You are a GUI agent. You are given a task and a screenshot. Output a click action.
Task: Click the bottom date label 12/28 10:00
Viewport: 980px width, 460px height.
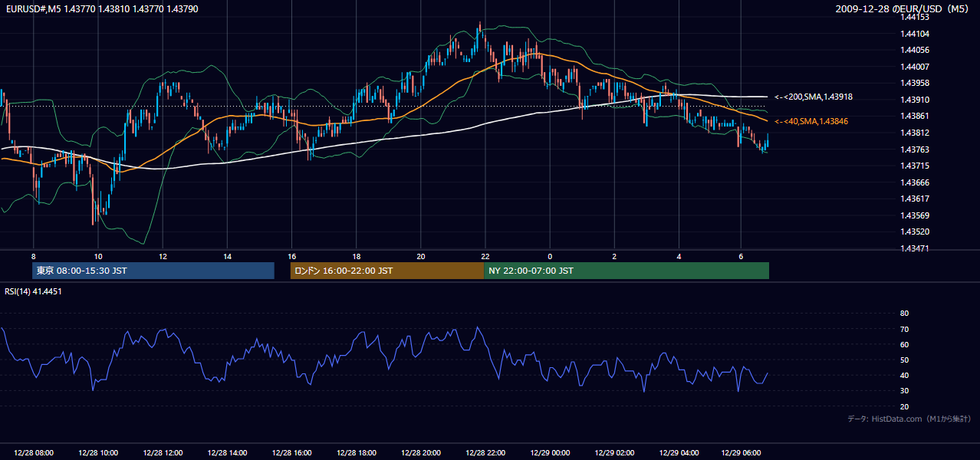[x=97, y=453]
